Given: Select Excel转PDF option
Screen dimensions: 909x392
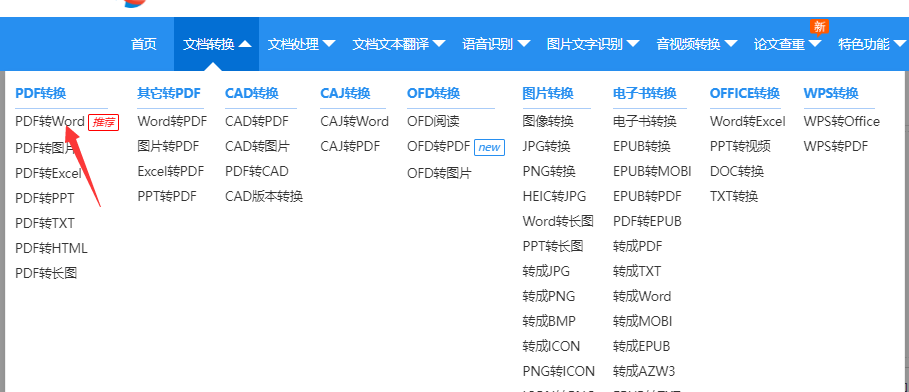Looking at the screenshot, I should coord(170,172).
